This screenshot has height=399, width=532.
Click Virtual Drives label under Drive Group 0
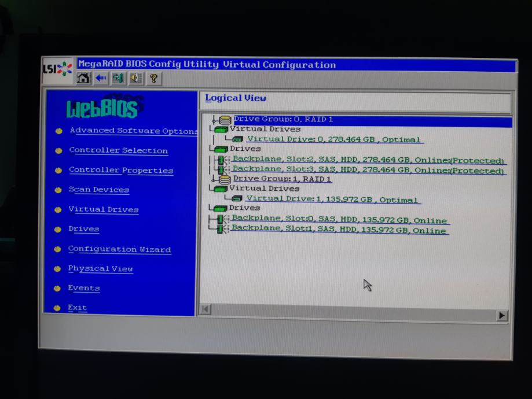point(265,129)
